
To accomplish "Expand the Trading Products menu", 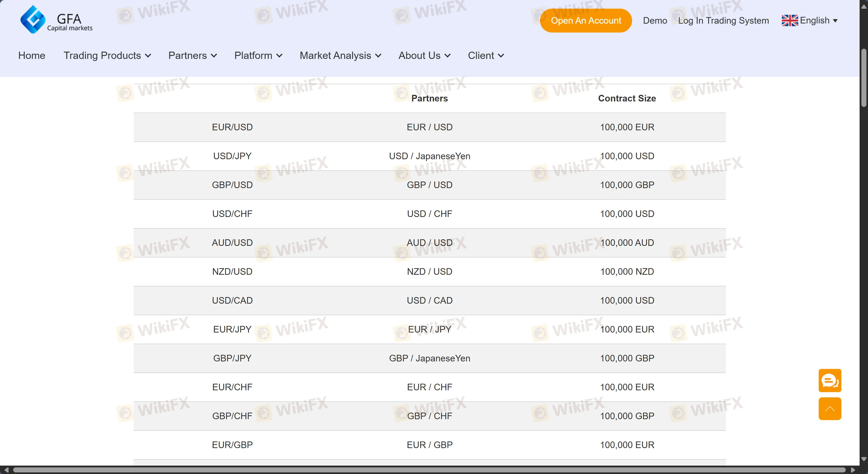I will (x=107, y=56).
